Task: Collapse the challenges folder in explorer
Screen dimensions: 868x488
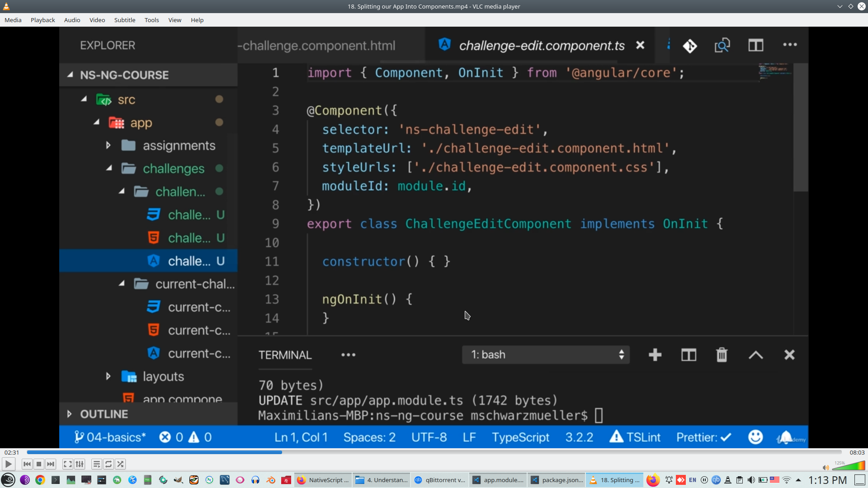Action: click(x=109, y=168)
